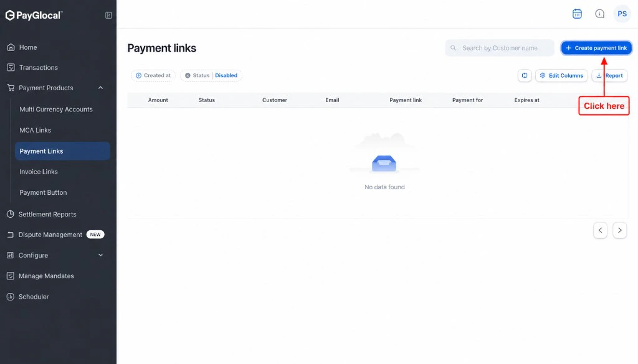Click the plus icon of Created at filter

point(138,75)
